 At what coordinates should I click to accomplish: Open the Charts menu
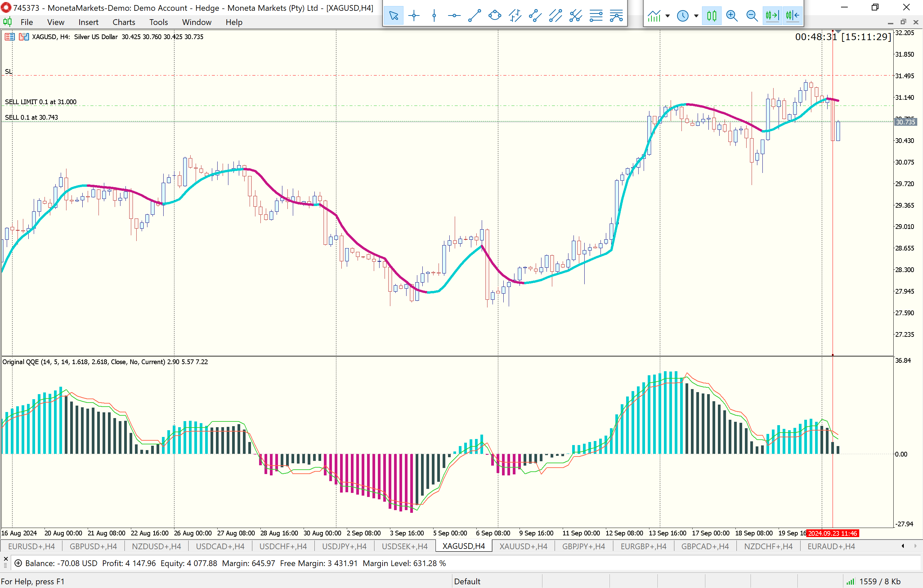click(123, 22)
